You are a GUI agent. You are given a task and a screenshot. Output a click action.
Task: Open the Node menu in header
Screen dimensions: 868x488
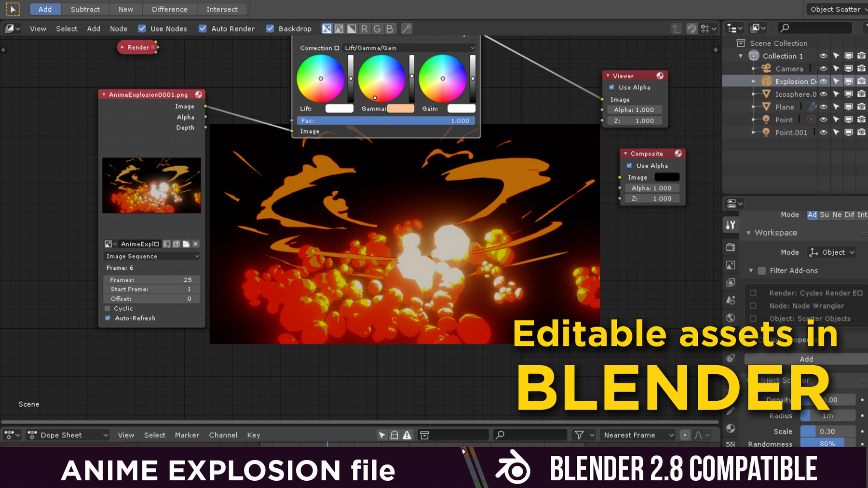(x=119, y=28)
